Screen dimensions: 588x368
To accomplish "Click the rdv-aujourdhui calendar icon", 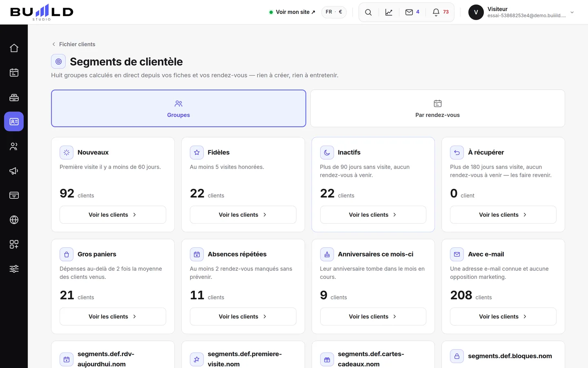I will [x=67, y=359].
